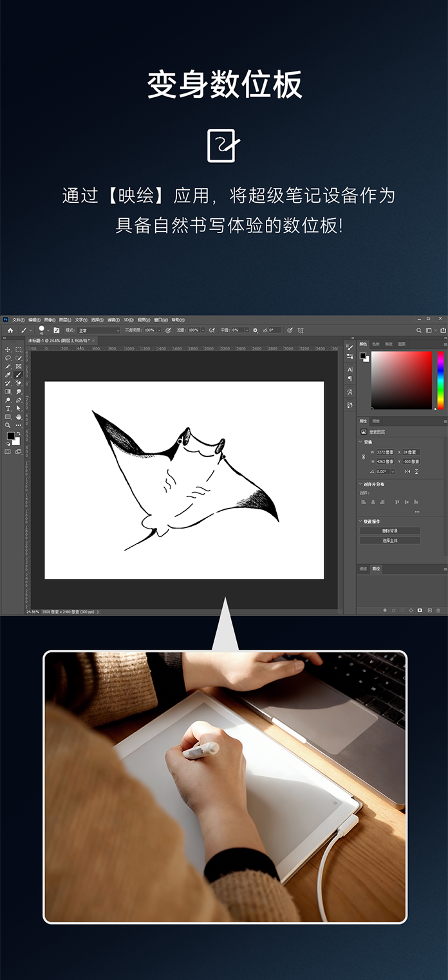This screenshot has width=448, height=980.
Task: Click the symmetry butterfly icon
Action: pos(301,330)
